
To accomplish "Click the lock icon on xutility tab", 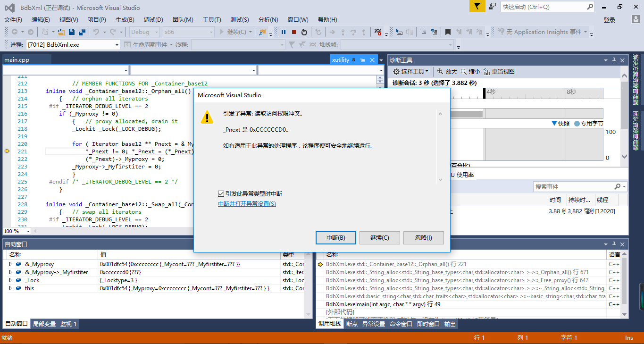I will [353, 60].
